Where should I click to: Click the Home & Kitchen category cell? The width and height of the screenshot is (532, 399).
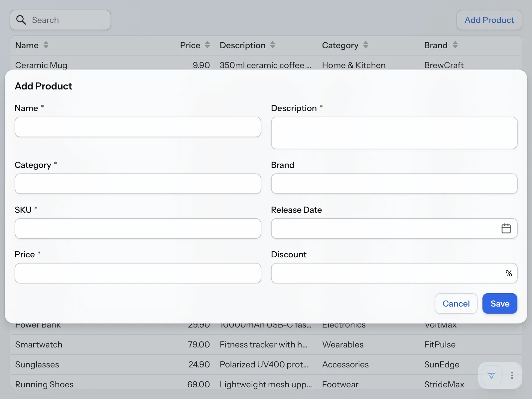(x=354, y=65)
